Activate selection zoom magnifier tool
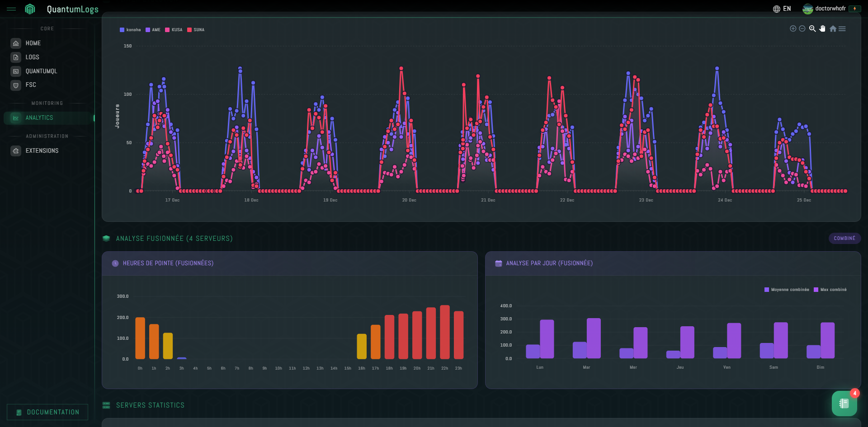The width and height of the screenshot is (868, 427). pos(812,28)
